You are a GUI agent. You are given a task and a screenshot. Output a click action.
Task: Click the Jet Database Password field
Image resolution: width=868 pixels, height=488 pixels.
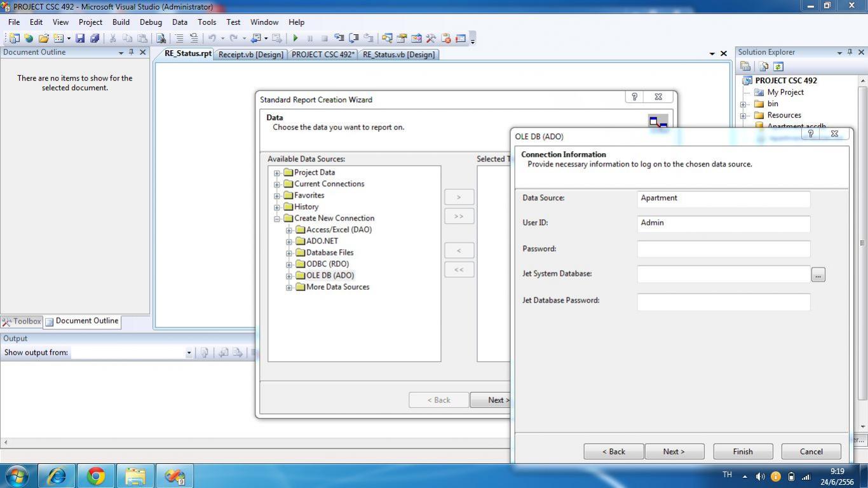tap(724, 302)
